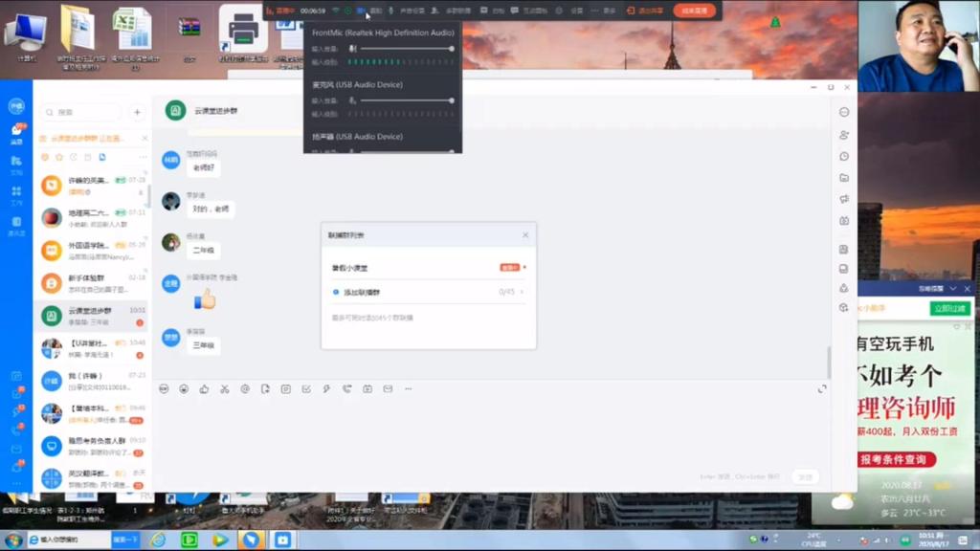Open the interactive panel chat bubble icon in live toolbar
This screenshot has width=980, height=551.
tap(514, 11)
